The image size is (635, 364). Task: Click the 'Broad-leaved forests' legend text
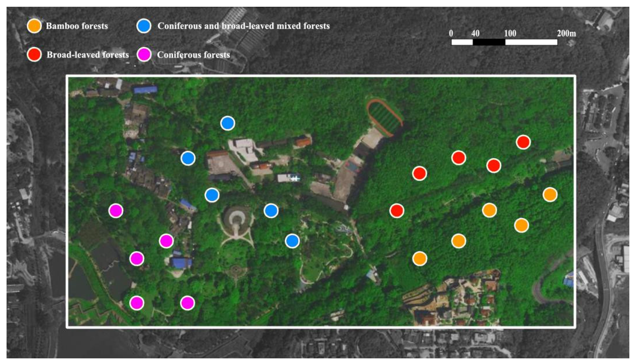[x=88, y=55]
